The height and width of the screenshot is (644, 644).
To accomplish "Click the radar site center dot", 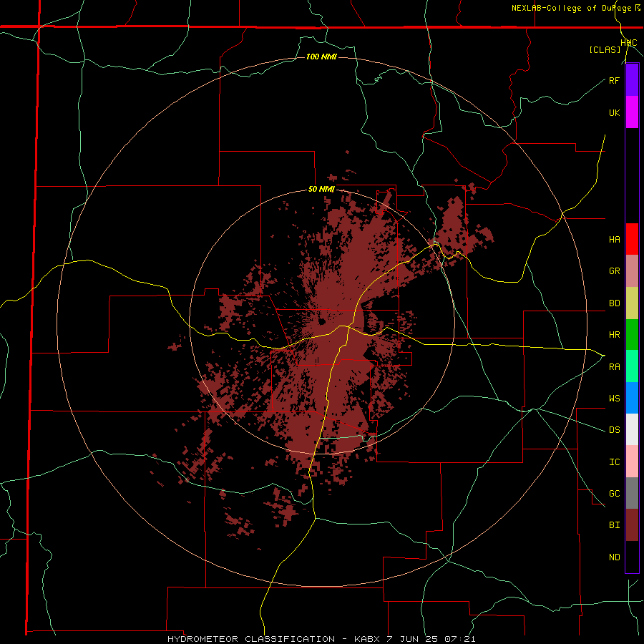I will point(322,321).
